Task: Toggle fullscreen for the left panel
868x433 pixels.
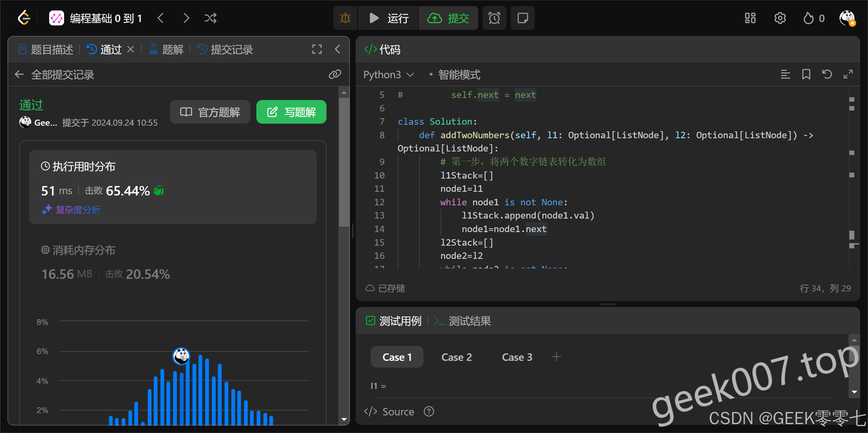Action: 317,49
